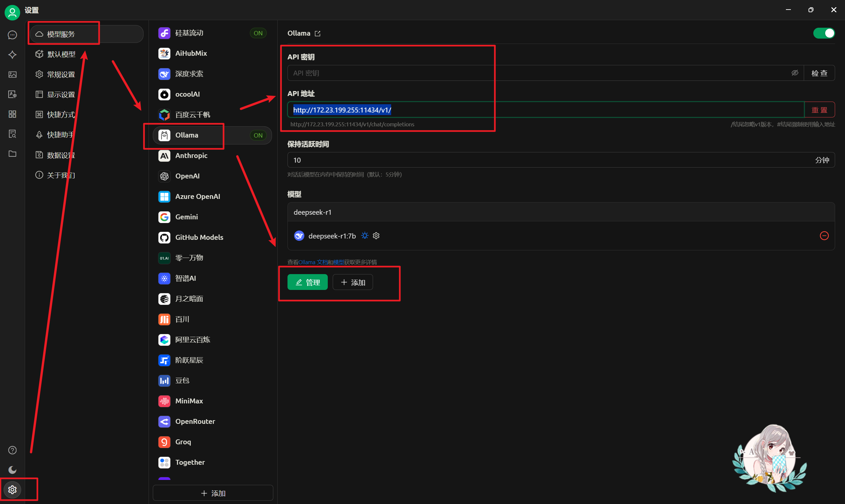Click the 检查 API key button

pos(819,73)
